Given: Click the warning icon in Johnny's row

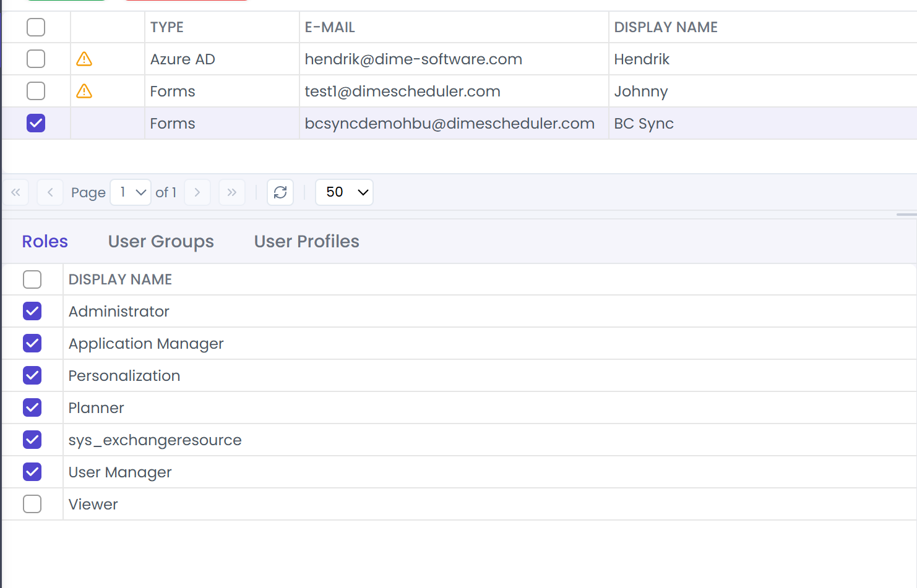Looking at the screenshot, I should click(84, 92).
